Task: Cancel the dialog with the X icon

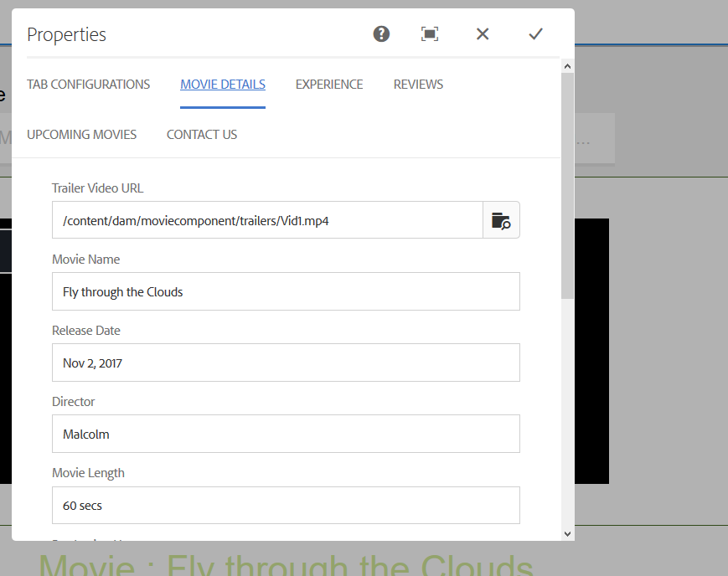Action: point(483,33)
